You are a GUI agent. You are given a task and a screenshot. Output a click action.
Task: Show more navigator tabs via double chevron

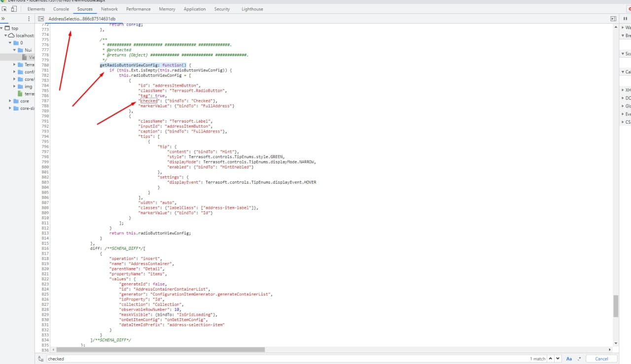(x=3, y=19)
